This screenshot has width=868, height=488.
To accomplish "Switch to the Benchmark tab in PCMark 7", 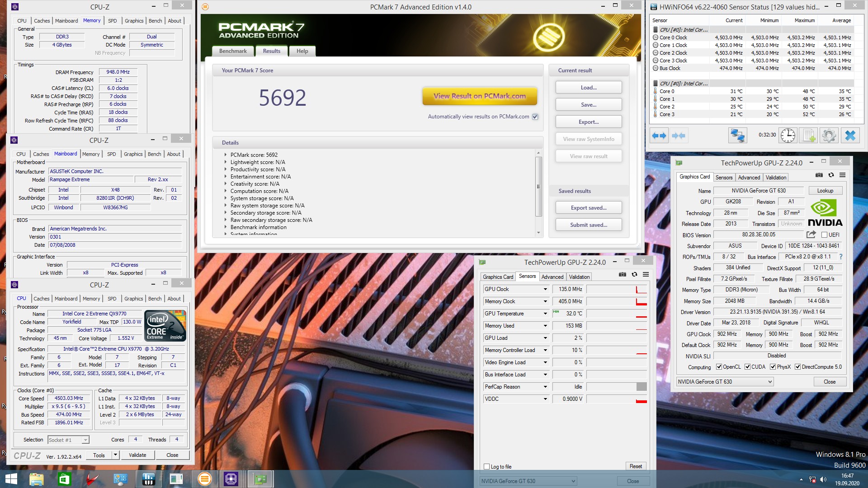I will pyautogui.click(x=233, y=51).
